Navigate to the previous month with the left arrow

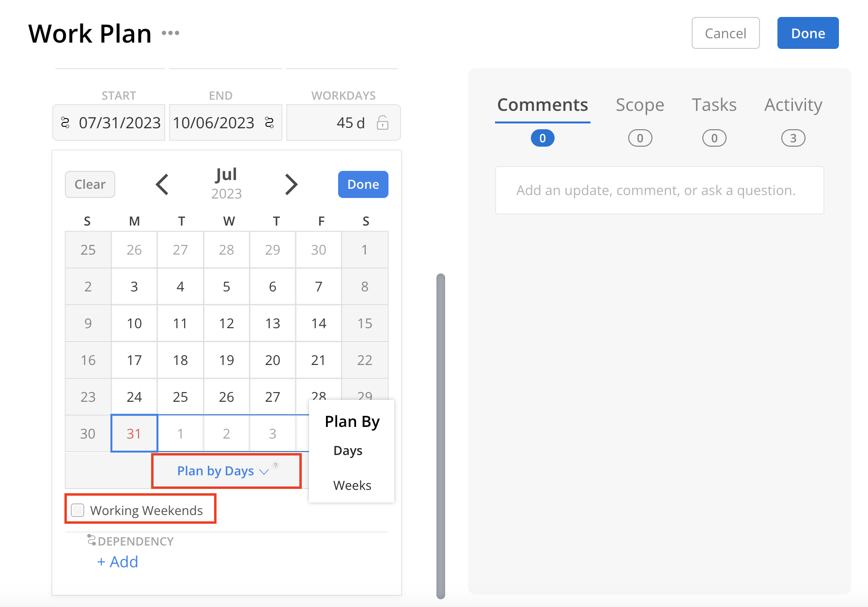tap(162, 184)
